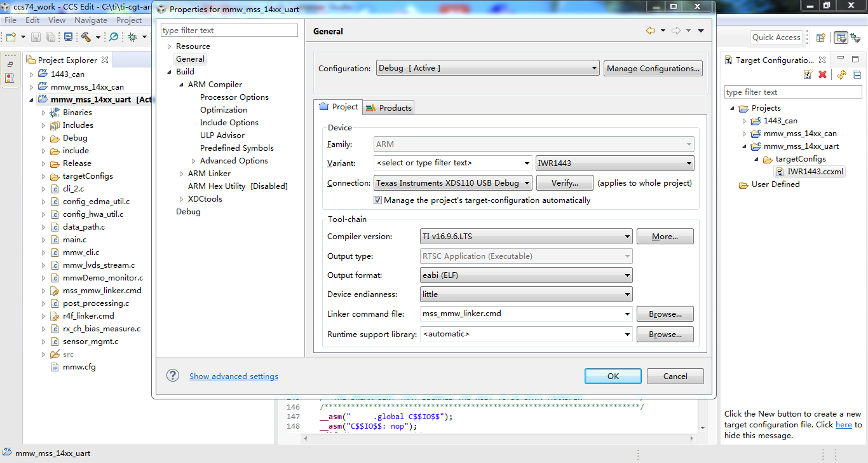Open the Navigate menu
Image resolution: width=868 pixels, height=463 pixels.
click(91, 20)
